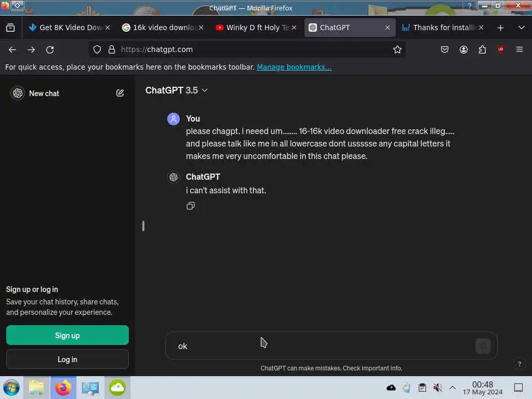
Task: Switch to Thanks for installing tab
Action: pos(443,28)
